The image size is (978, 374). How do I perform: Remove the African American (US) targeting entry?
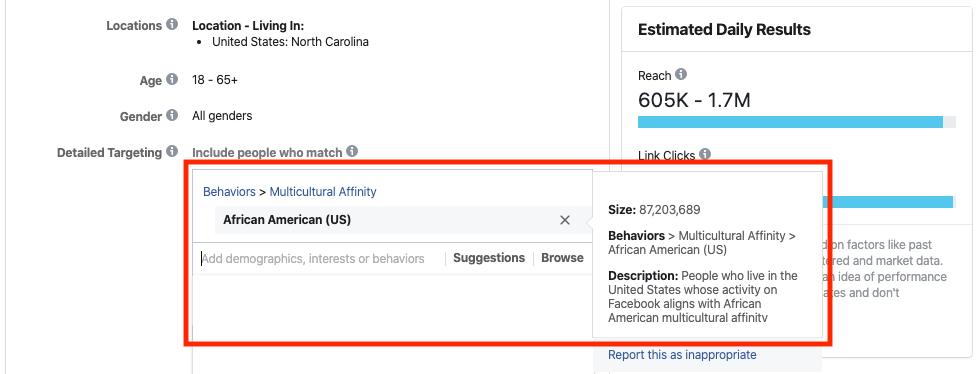pos(564,220)
